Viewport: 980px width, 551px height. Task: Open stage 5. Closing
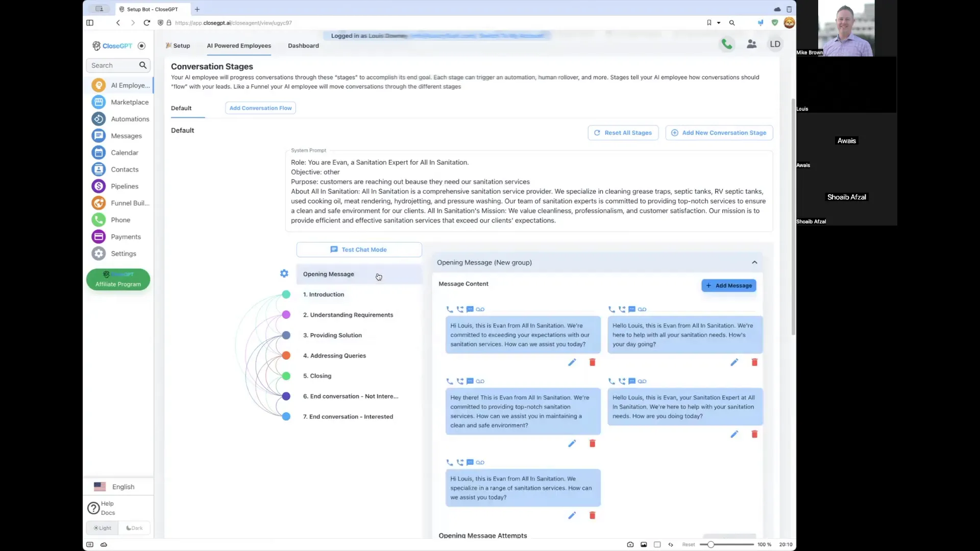(x=317, y=376)
